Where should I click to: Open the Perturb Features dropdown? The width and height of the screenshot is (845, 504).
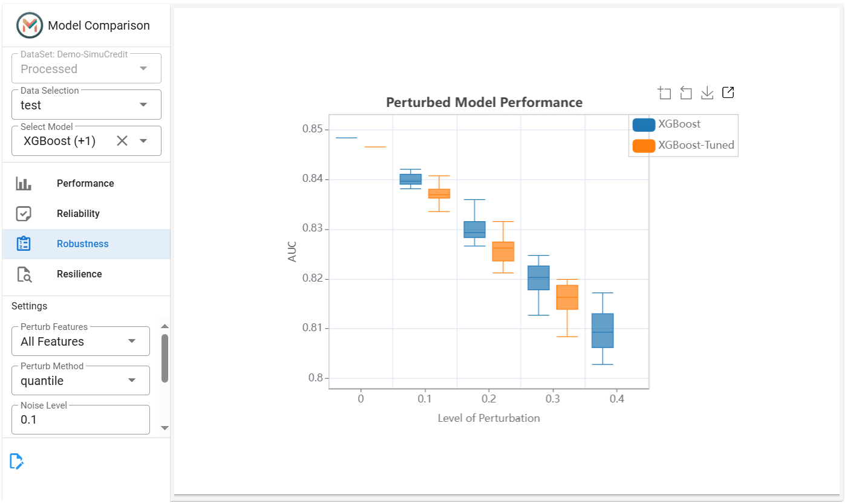click(x=81, y=341)
